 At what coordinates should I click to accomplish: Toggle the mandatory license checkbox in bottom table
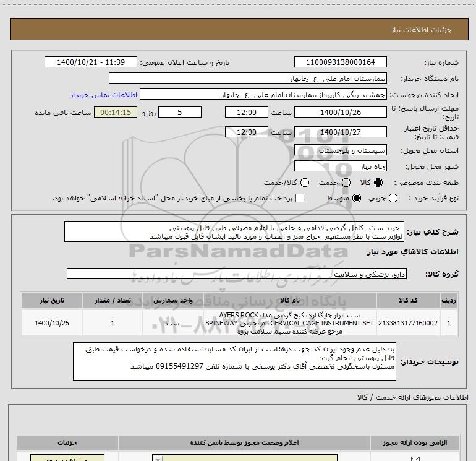pyautogui.click(x=415, y=459)
